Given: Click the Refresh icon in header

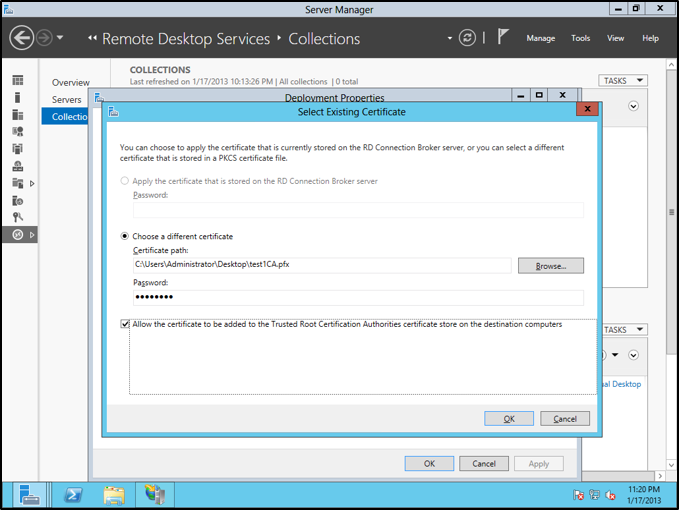Looking at the screenshot, I should click(467, 38).
